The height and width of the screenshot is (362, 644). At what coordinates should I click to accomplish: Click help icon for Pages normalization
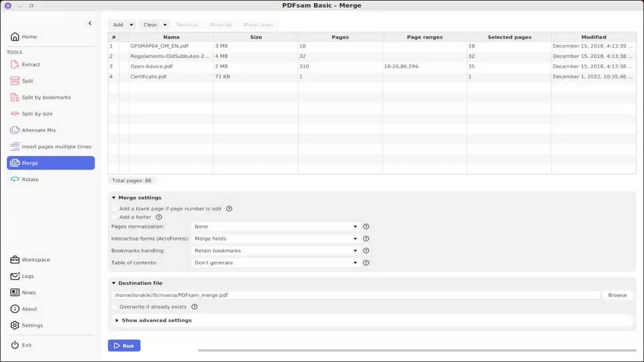click(x=366, y=227)
